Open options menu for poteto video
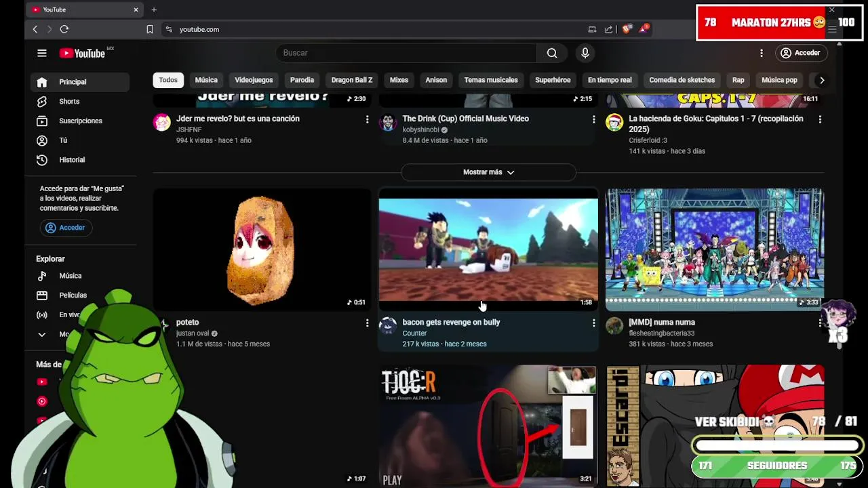The image size is (868, 488). pos(367,323)
